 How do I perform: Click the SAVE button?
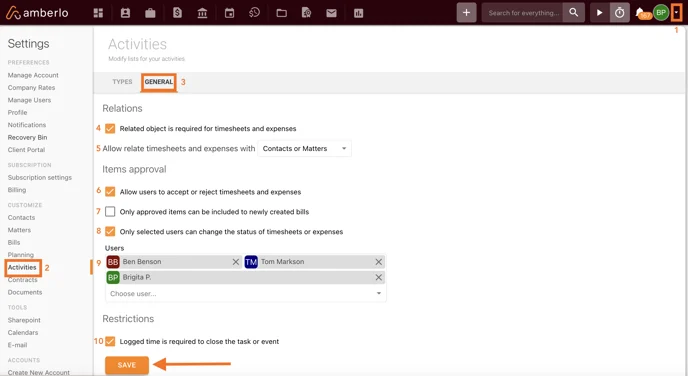point(127,365)
